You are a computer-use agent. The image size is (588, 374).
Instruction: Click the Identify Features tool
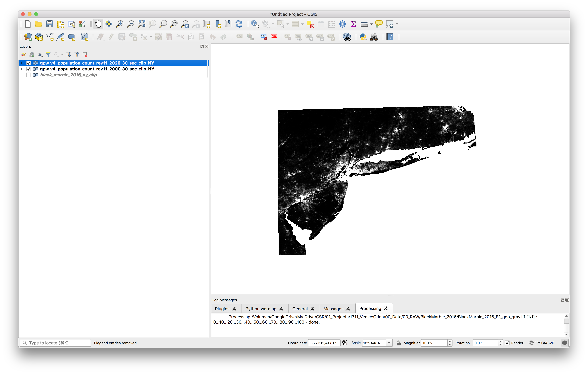pos(254,24)
